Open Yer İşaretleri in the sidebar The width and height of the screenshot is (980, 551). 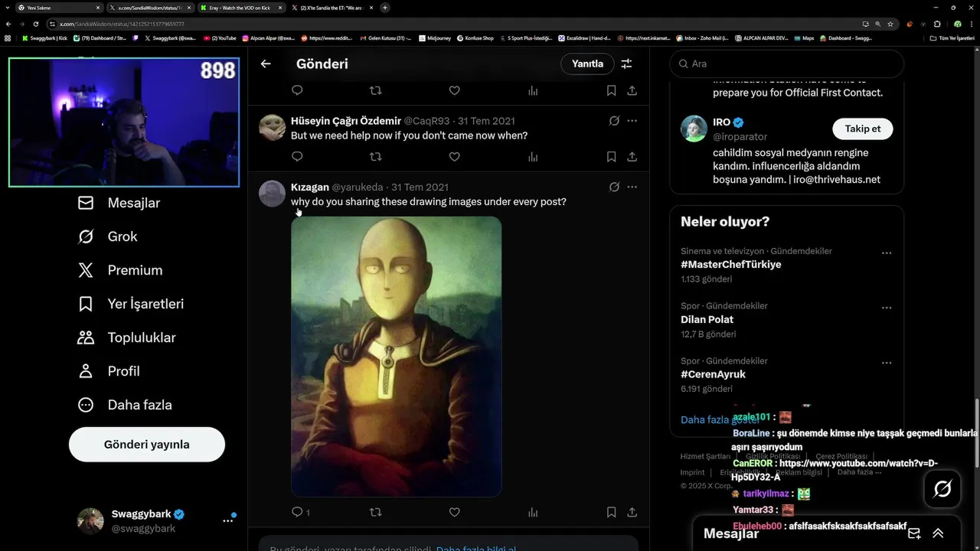coord(131,304)
